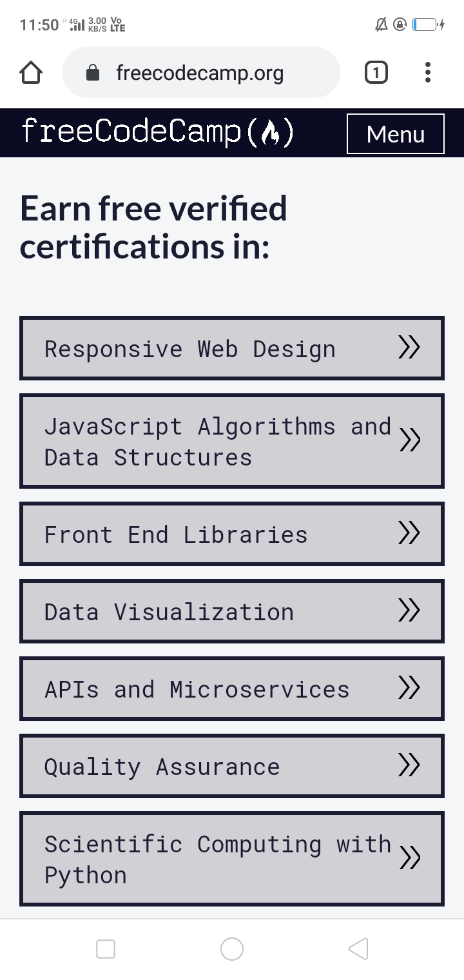Image resolution: width=464 pixels, height=980 pixels.
Task: Select the freecodecamp.org address bar
Action: pos(200,72)
